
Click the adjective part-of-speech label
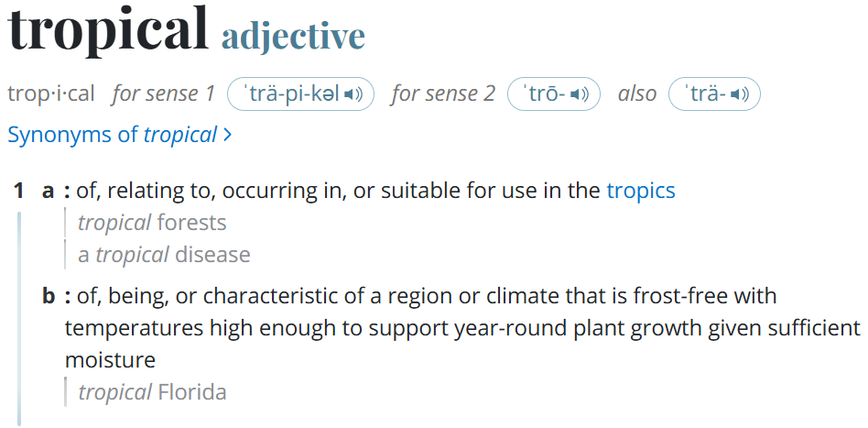point(293,35)
